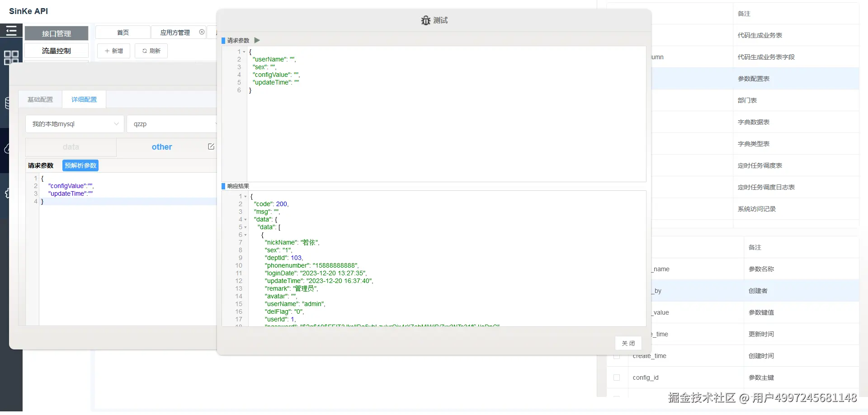Collapse line 1 of the 响应结果 JSON
The image size is (868, 415).
245,197
